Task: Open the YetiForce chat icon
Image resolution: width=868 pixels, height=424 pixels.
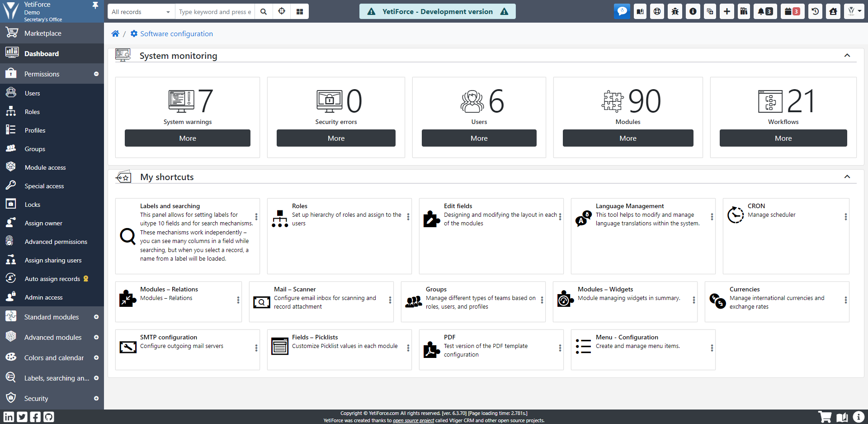Action: 622,11
